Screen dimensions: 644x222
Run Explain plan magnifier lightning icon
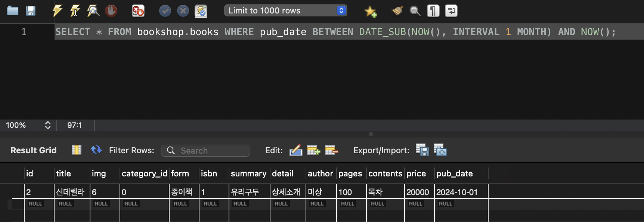(x=93, y=11)
